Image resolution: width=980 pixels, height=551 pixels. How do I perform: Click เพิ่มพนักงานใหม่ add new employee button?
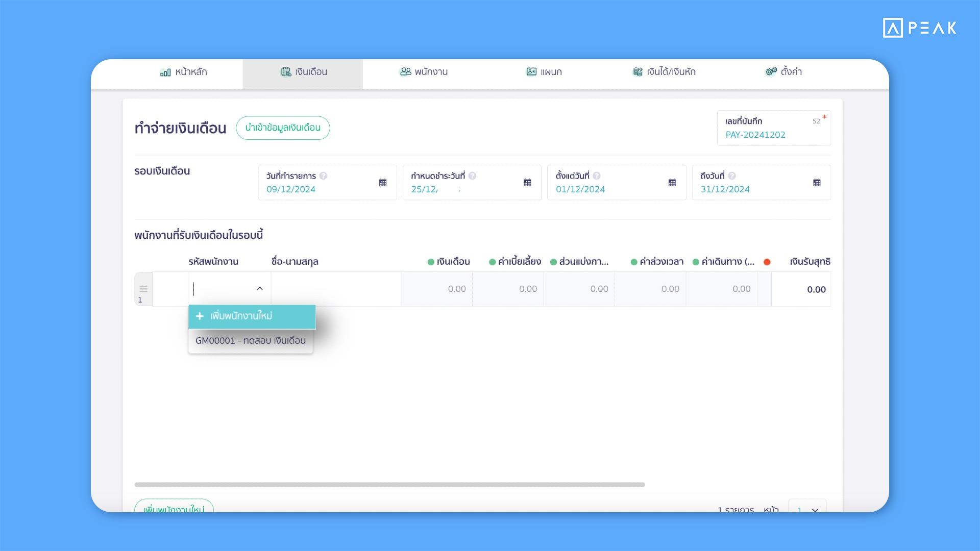coord(252,315)
